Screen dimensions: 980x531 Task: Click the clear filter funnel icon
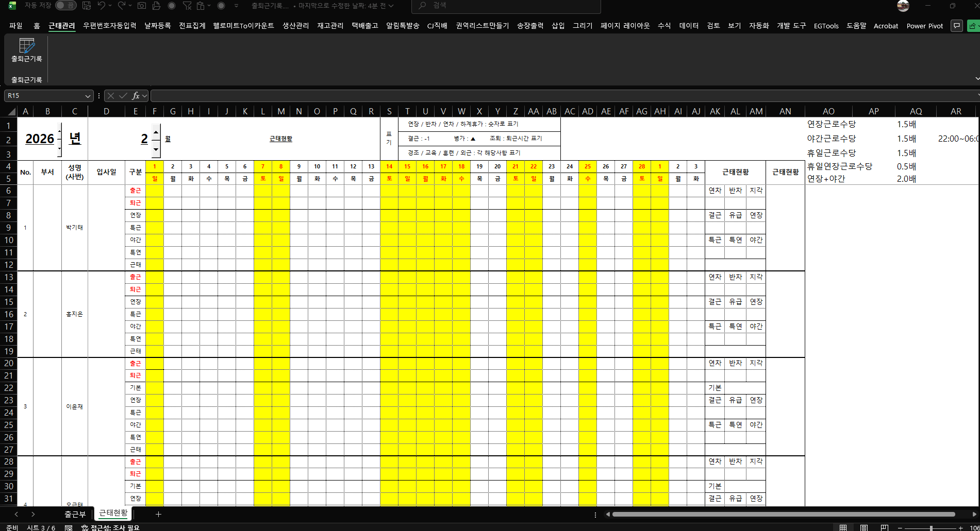pyautogui.click(x=187, y=6)
